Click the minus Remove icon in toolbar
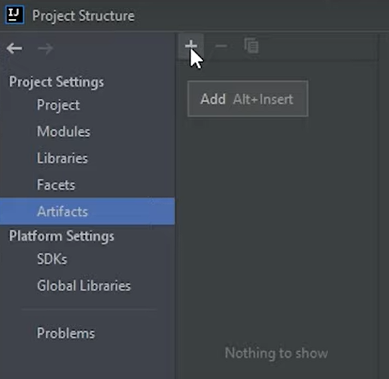The image size is (389, 379). (221, 46)
